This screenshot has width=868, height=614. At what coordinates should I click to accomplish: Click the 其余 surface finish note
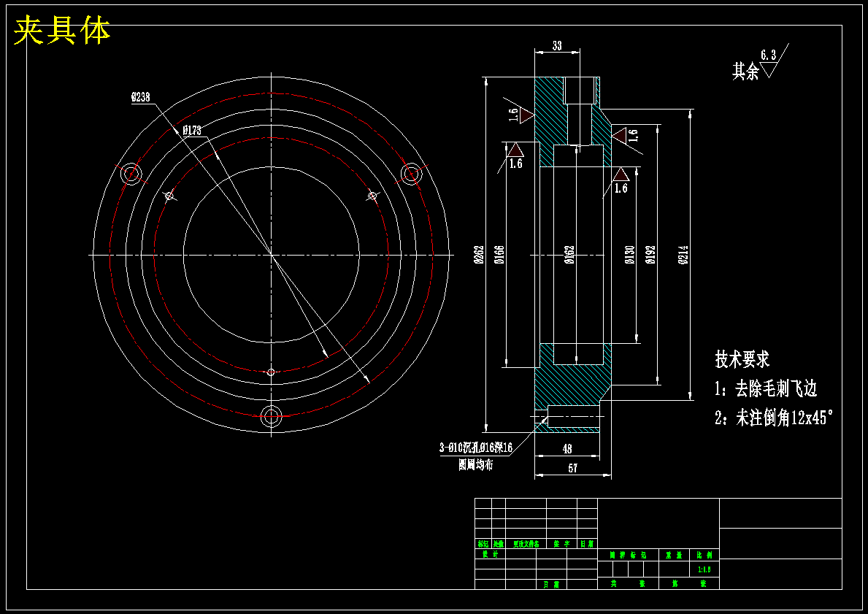pyautogui.click(x=745, y=72)
